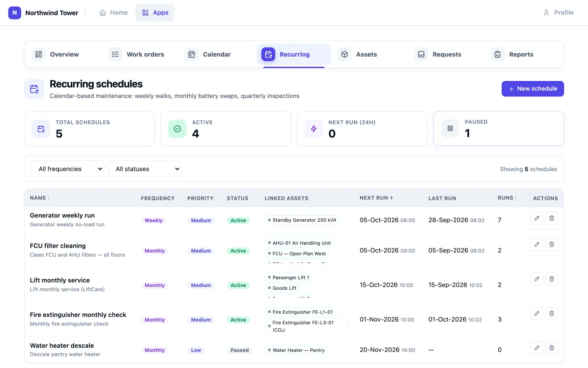
Task: Click the Standby Generator 250 kVA asset chip
Action: click(302, 220)
